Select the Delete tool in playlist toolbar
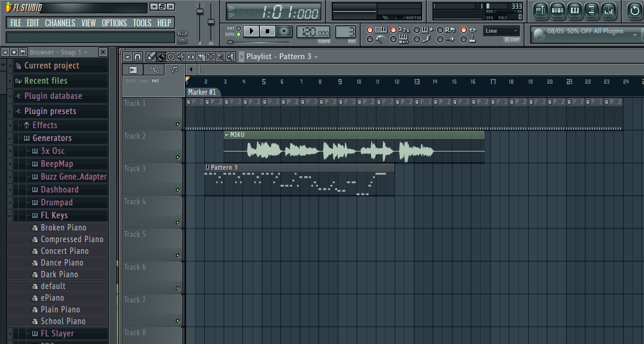The width and height of the screenshot is (644, 344). (x=171, y=57)
